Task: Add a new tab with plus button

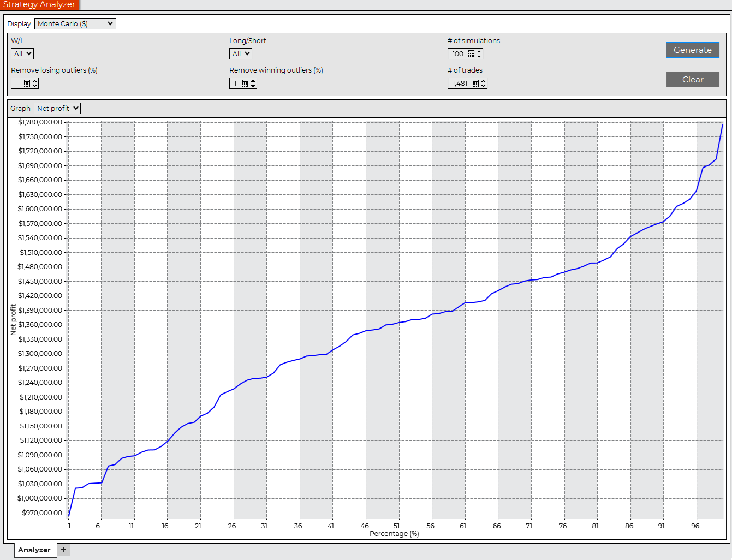Action: (63, 550)
